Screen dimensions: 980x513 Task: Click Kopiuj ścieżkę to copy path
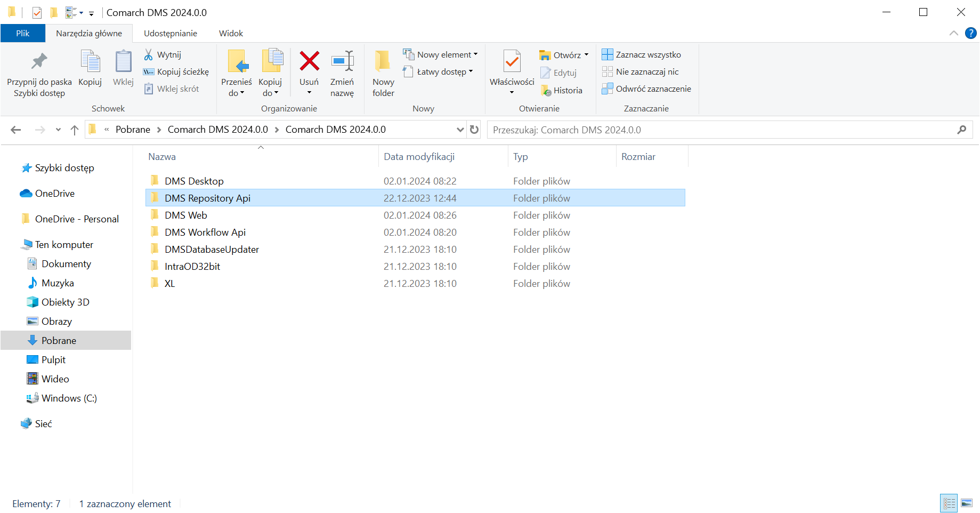click(x=176, y=71)
